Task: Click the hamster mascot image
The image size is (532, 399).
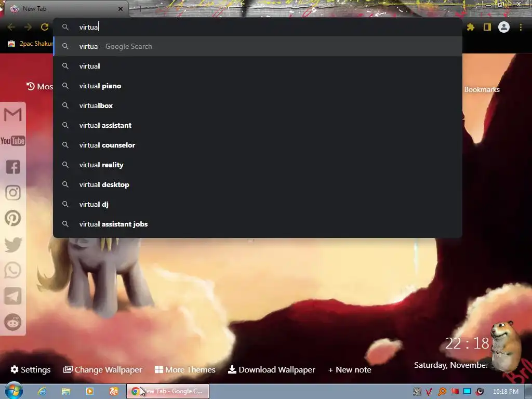Action: coord(506,345)
